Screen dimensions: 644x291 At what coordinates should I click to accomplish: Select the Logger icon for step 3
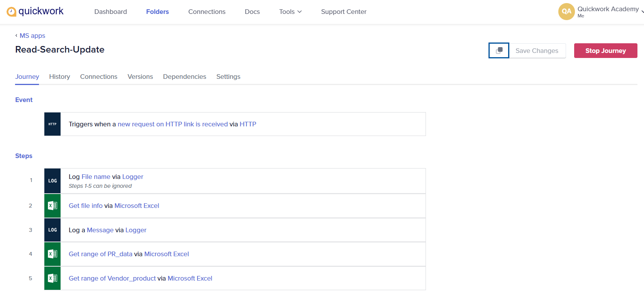pos(52,230)
